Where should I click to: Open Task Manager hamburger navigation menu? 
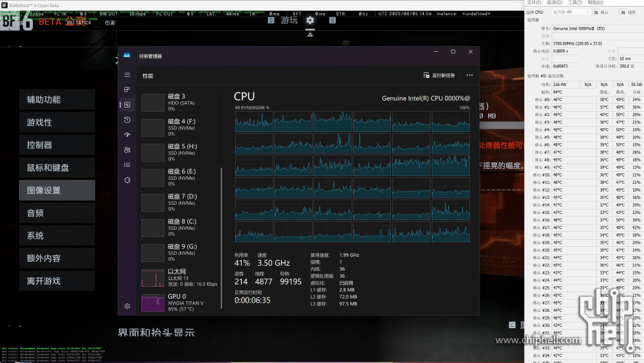[127, 75]
